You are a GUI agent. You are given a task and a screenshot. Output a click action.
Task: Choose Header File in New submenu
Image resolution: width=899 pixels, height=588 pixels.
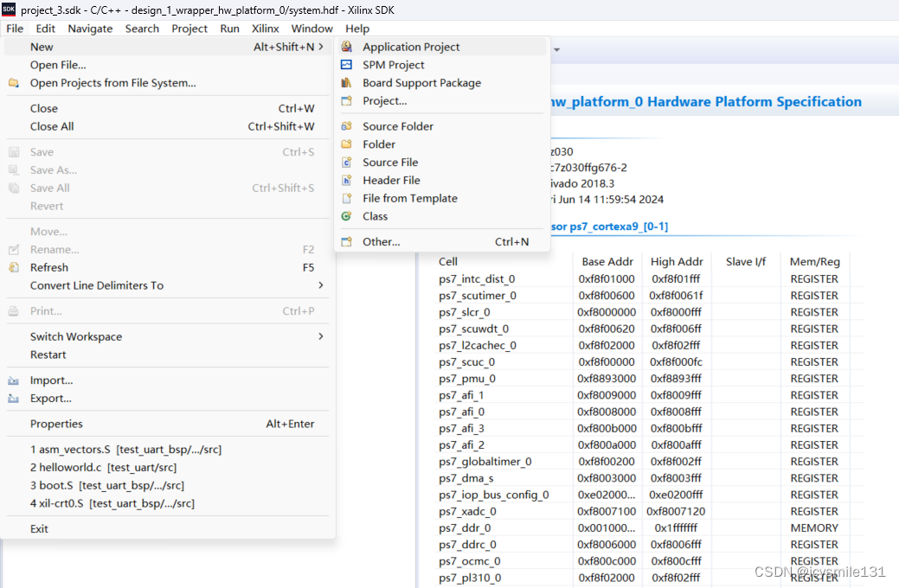(442, 180)
